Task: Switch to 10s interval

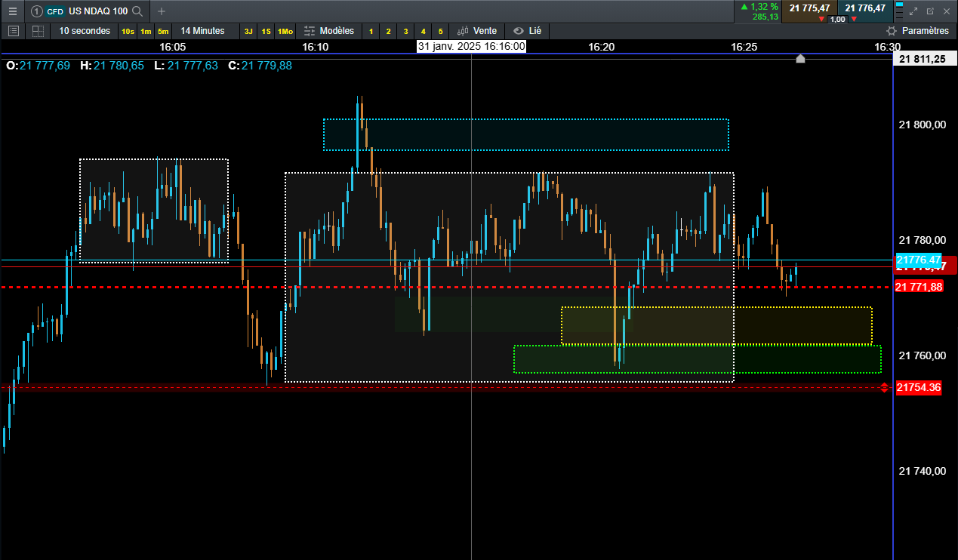Action: [x=128, y=31]
